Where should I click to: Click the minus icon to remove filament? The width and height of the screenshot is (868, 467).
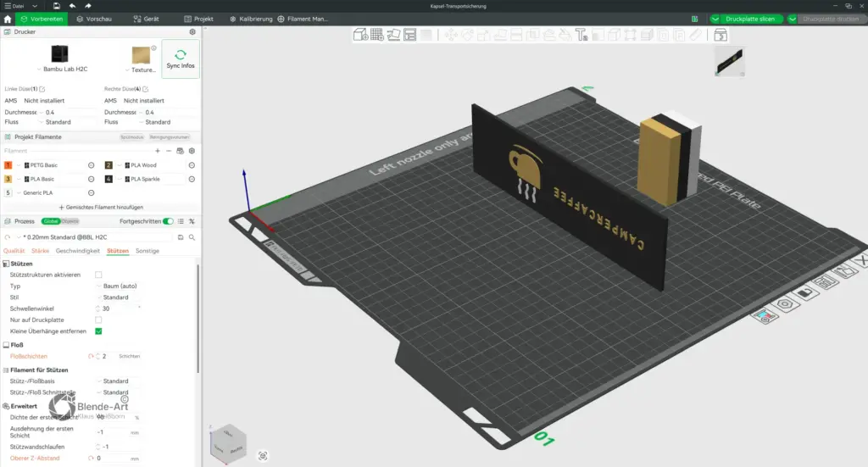[169, 151]
